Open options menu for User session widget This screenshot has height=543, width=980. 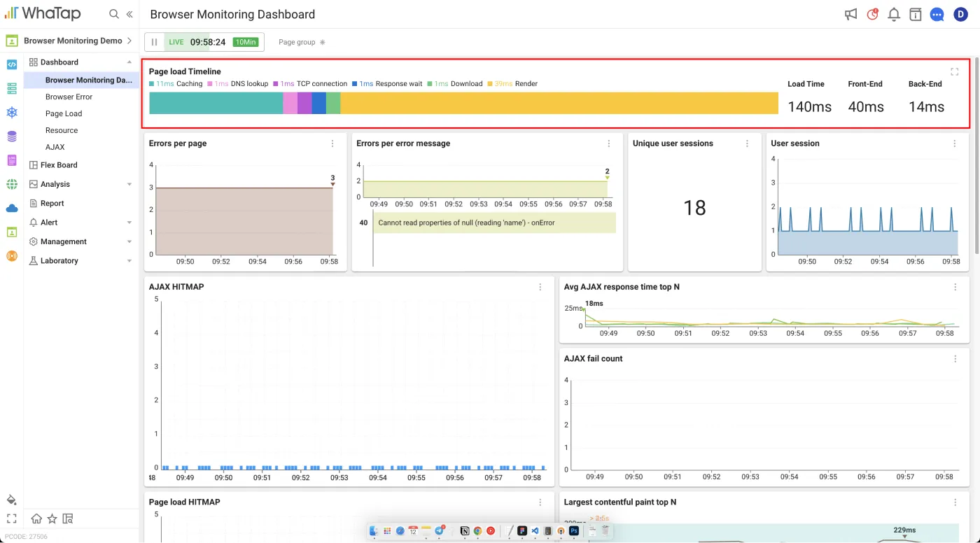click(955, 143)
